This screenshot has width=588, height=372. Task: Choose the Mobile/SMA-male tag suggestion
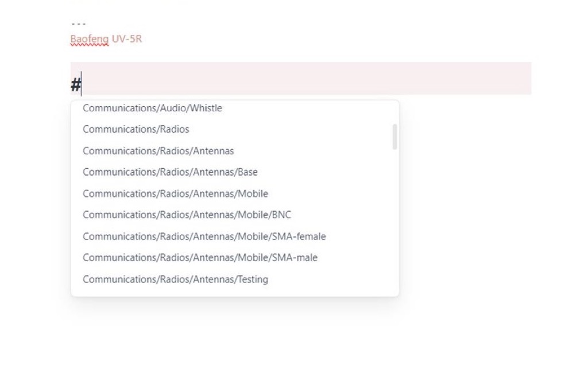pos(200,258)
